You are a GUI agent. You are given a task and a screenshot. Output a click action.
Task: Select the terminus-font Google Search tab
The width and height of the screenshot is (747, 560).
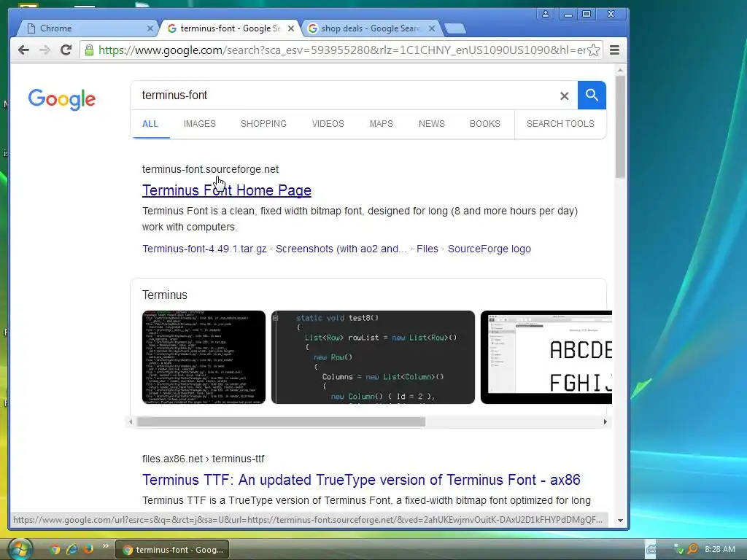coord(231,28)
